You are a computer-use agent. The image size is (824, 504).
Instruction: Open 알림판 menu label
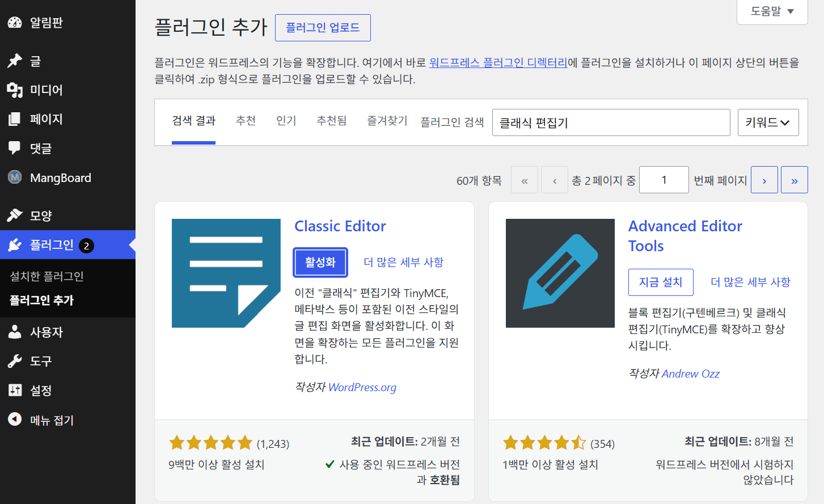pyautogui.click(x=47, y=23)
